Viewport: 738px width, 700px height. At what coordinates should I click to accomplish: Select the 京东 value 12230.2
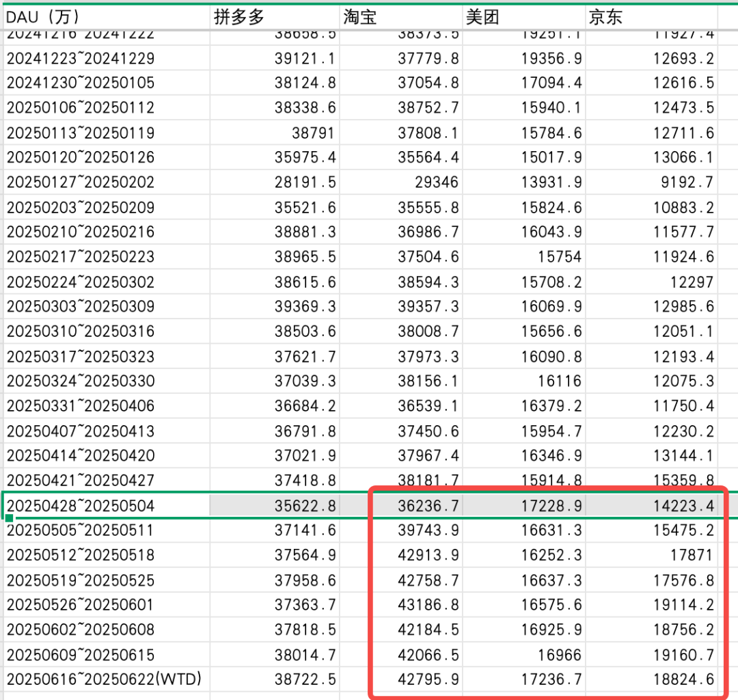pyautogui.click(x=652, y=431)
